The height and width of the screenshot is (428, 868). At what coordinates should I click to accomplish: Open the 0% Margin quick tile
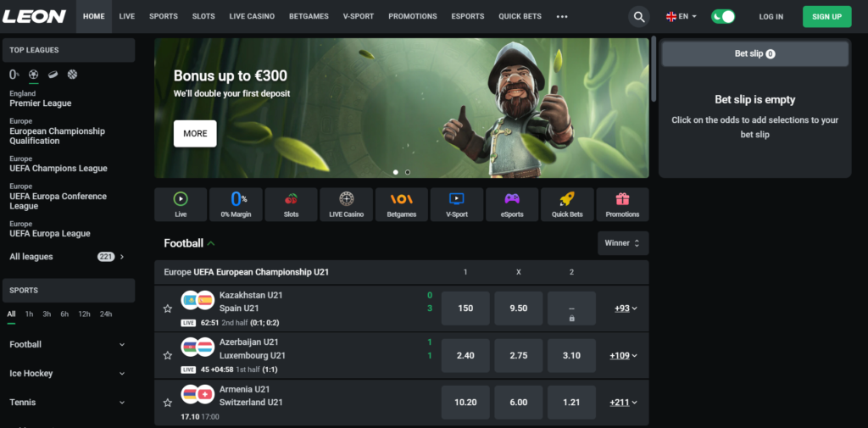coord(236,204)
